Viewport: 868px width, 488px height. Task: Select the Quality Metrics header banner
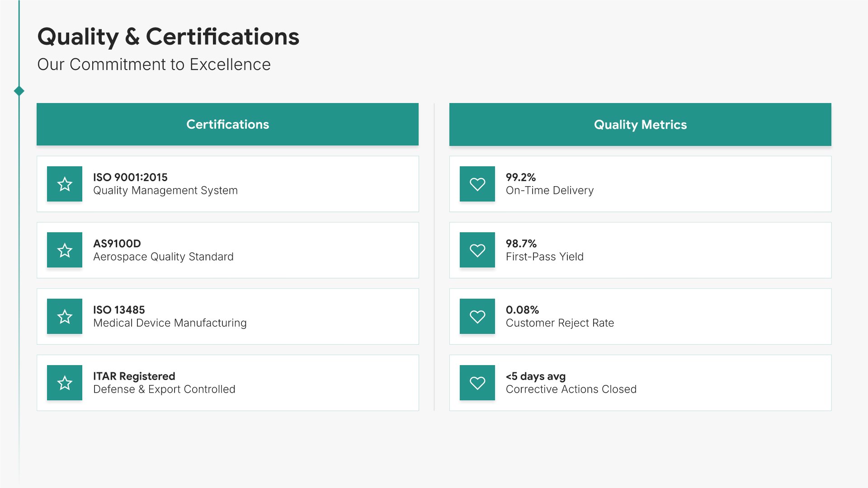click(x=640, y=124)
